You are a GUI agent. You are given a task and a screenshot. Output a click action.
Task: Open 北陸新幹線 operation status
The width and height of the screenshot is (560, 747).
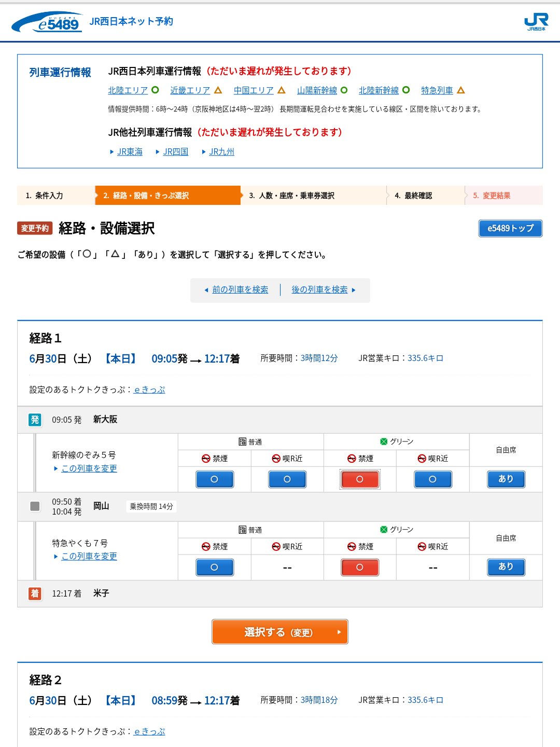[x=379, y=90]
